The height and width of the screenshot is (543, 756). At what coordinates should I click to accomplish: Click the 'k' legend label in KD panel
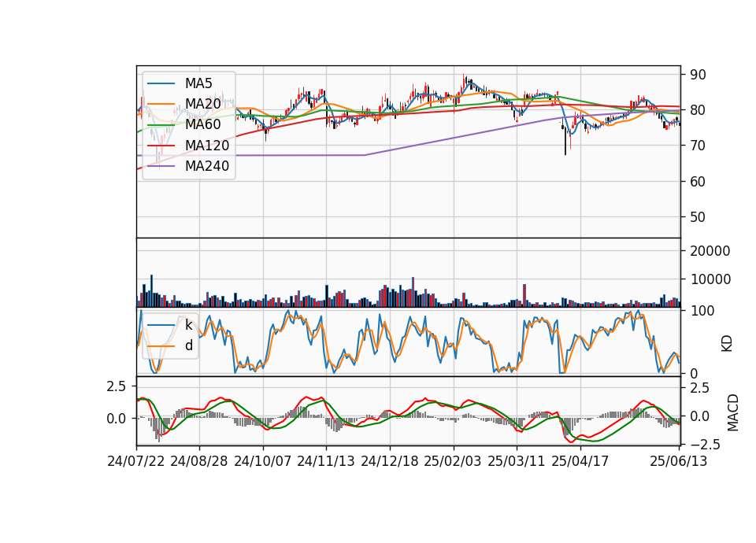coord(188,325)
